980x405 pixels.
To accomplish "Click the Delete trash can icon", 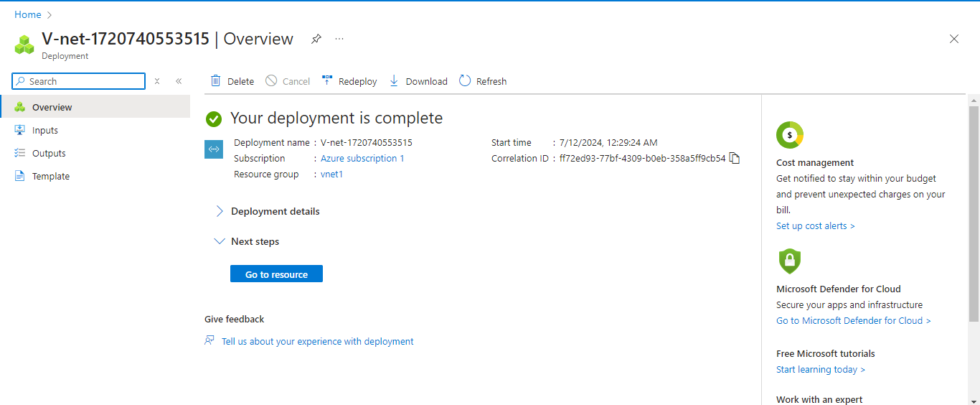I will 215,80.
